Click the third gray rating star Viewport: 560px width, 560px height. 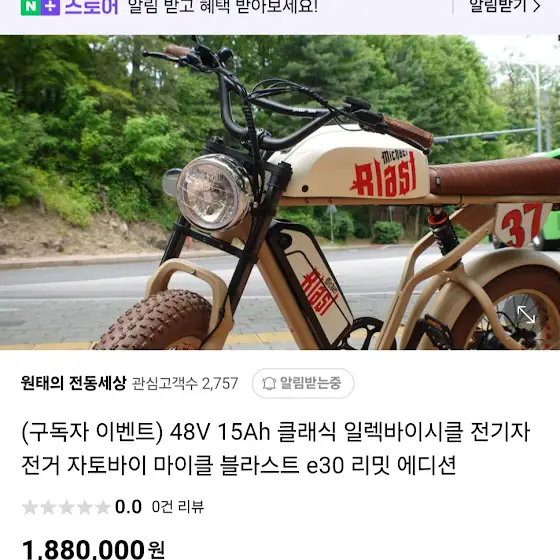pos(66,507)
